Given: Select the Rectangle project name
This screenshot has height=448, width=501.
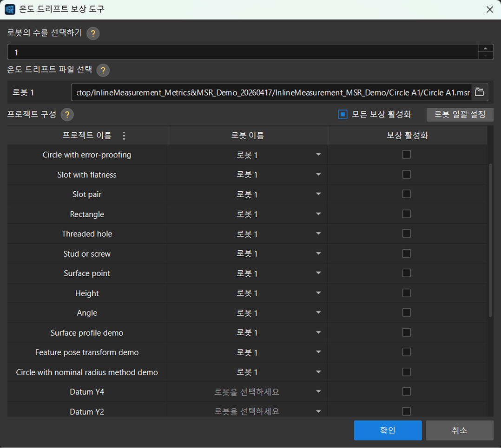Looking at the screenshot, I should 87,214.
